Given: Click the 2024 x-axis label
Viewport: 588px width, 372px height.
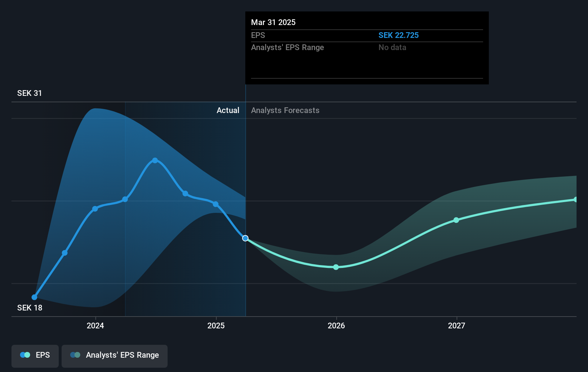Looking at the screenshot, I should click(x=95, y=325).
